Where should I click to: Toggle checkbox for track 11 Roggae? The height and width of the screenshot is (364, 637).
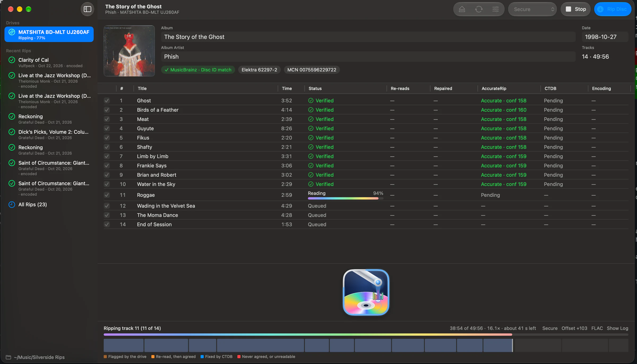point(107,195)
